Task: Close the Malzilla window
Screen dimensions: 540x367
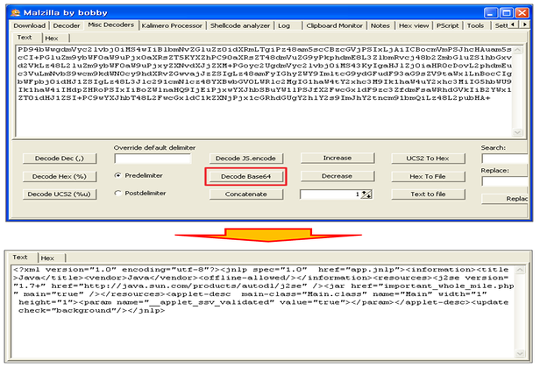Action: tap(522, 13)
